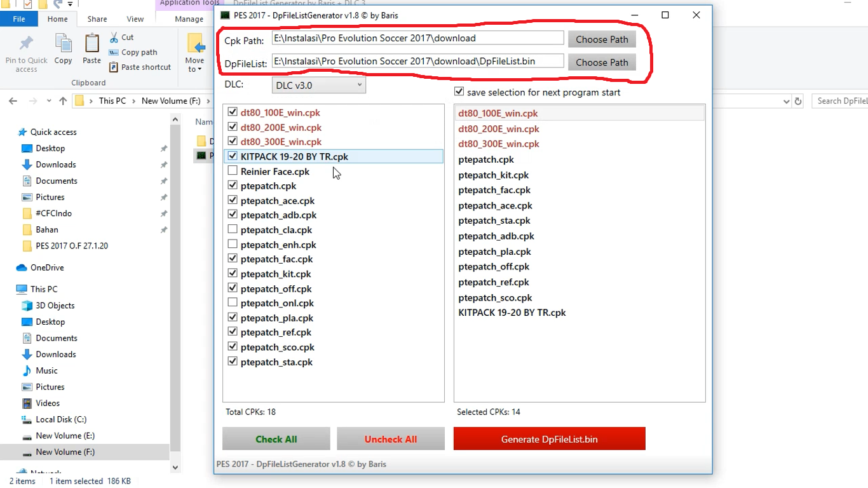The height and width of the screenshot is (488, 868).
Task: Click the refresh icon beside the address bar
Action: click(797, 100)
